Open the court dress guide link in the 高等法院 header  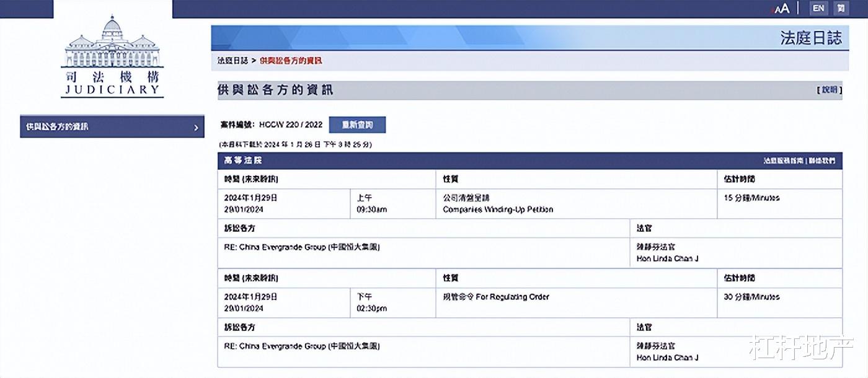(783, 161)
